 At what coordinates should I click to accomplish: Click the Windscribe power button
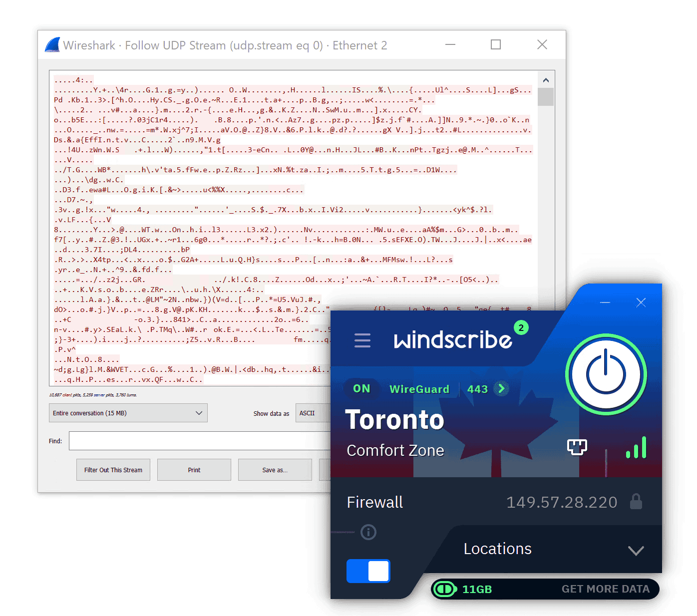[606, 374]
